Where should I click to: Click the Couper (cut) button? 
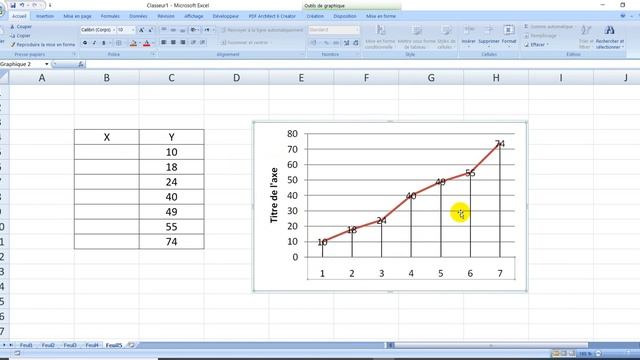[x=21, y=27]
